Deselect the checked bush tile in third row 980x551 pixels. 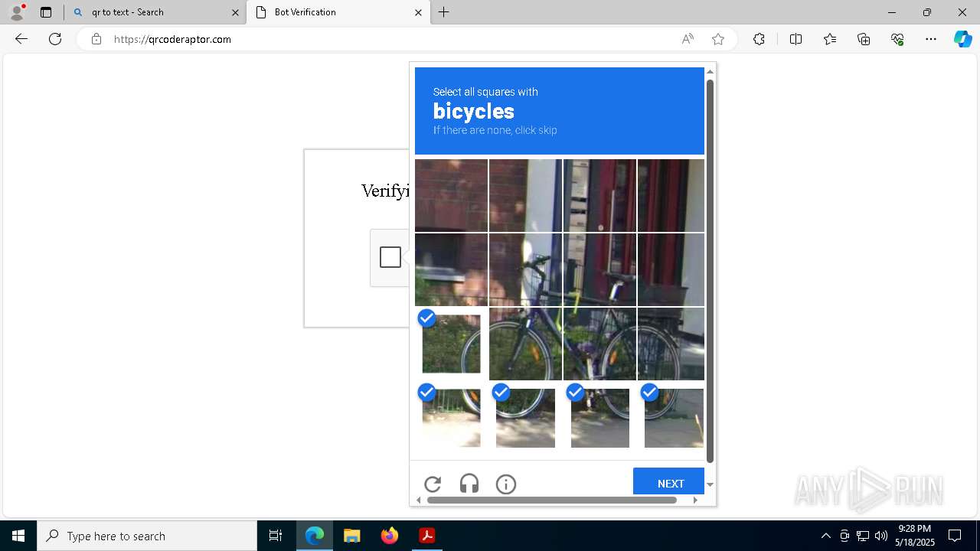click(451, 344)
